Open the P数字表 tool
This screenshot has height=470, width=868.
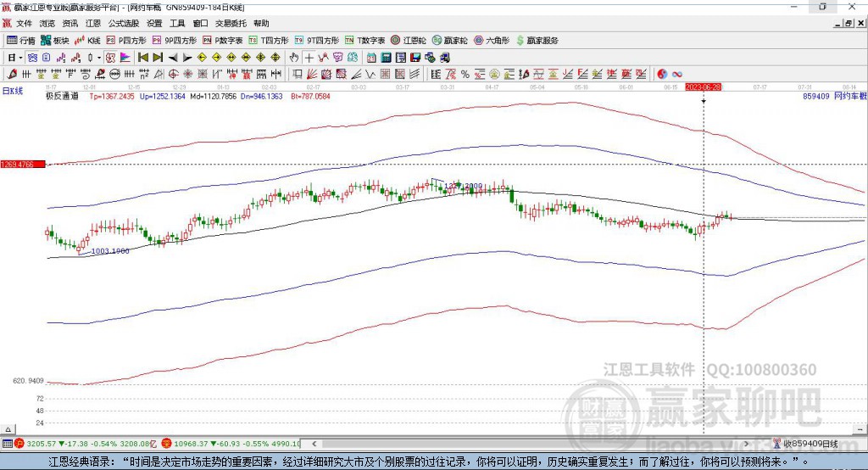(223, 41)
